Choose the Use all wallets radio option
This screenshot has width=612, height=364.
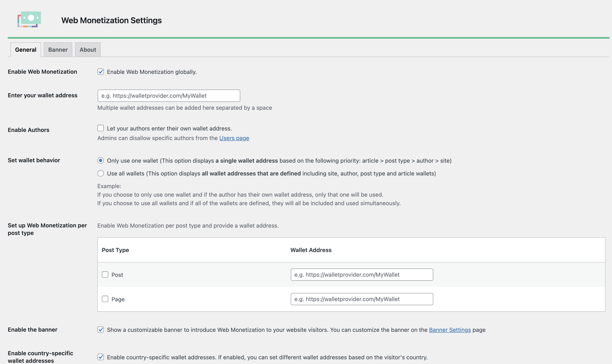pos(101,173)
